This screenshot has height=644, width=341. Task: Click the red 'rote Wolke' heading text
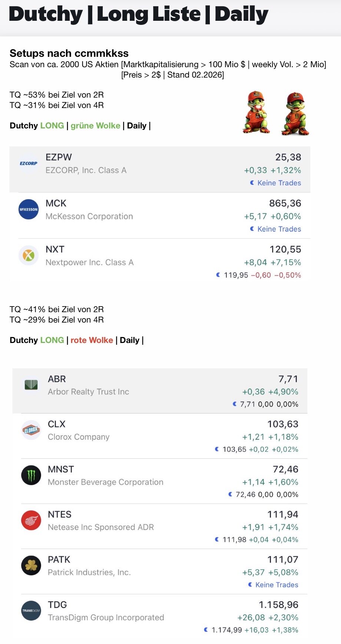(92, 340)
